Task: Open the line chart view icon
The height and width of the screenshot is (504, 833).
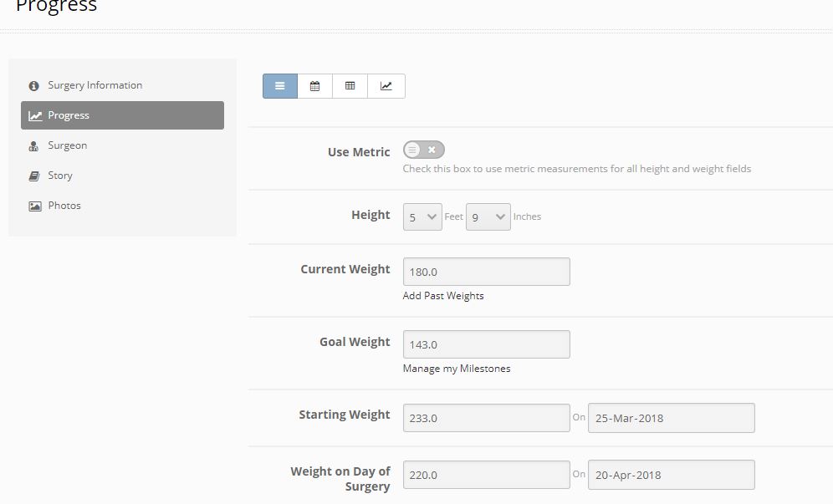Action: pyautogui.click(x=386, y=86)
